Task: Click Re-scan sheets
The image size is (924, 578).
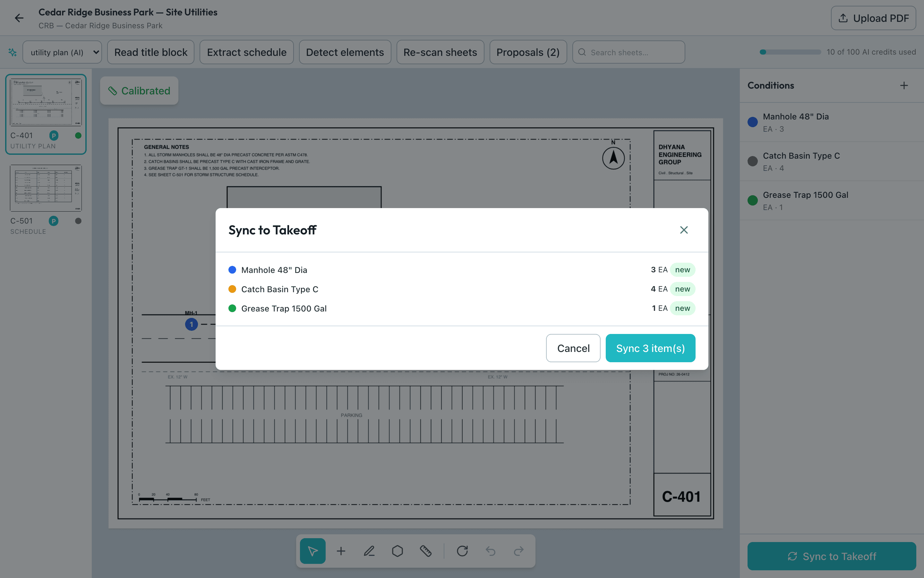Action: [x=440, y=52]
